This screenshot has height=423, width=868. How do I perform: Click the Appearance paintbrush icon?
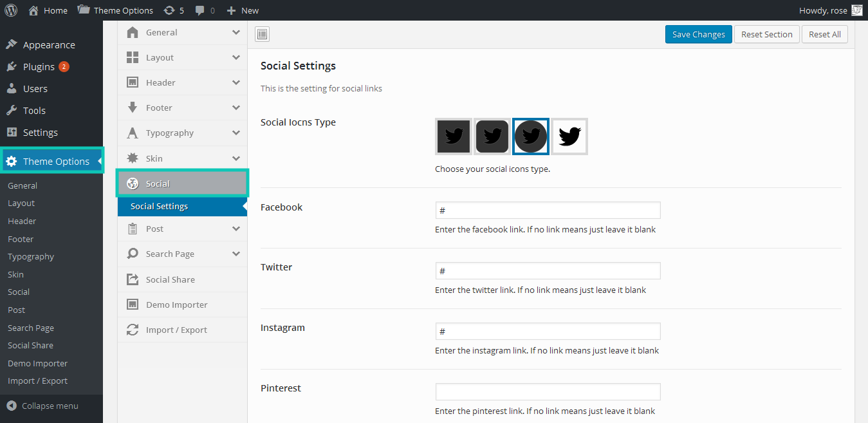[x=12, y=44]
